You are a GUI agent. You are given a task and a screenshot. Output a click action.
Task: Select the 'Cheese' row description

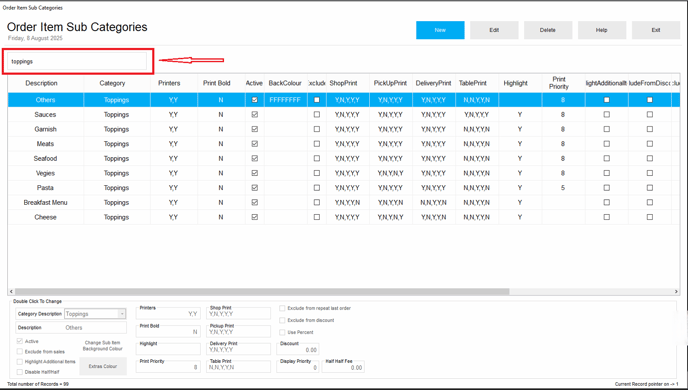pyautogui.click(x=45, y=217)
